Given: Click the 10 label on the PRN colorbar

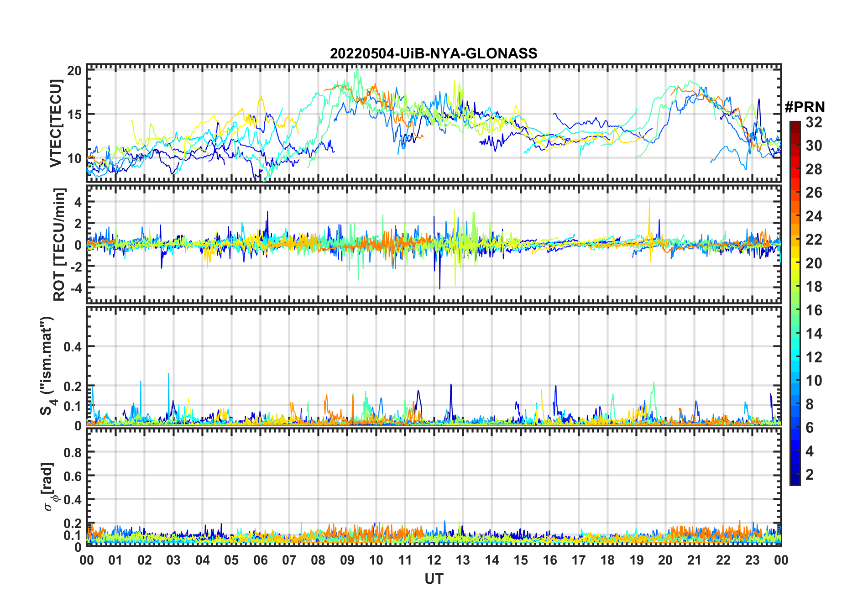Looking at the screenshot, I should point(814,381).
